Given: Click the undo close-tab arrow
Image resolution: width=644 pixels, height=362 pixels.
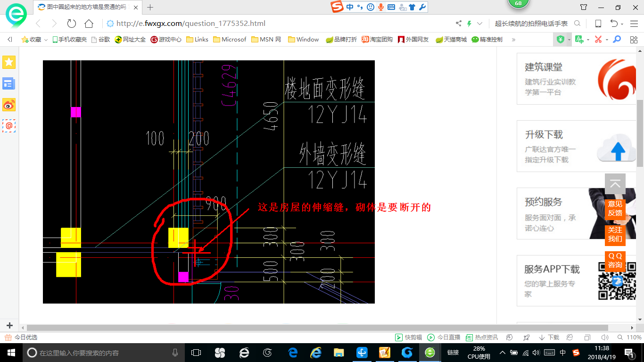Looking at the screenshot, I should pyautogui.click(x=614, y=24).
